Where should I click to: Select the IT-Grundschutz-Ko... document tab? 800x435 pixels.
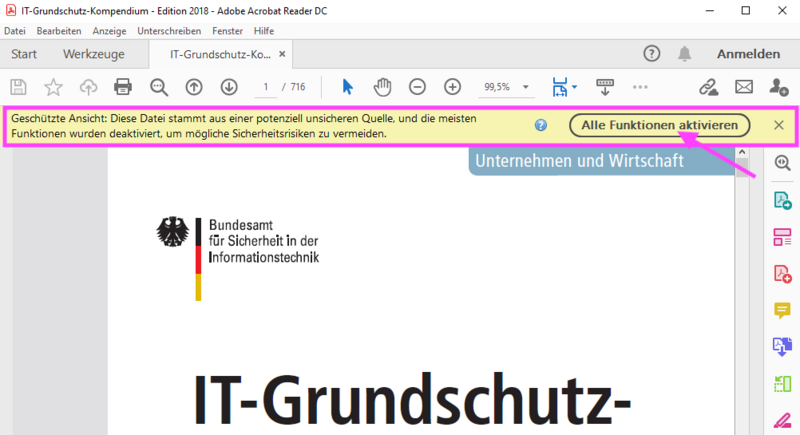220,55
